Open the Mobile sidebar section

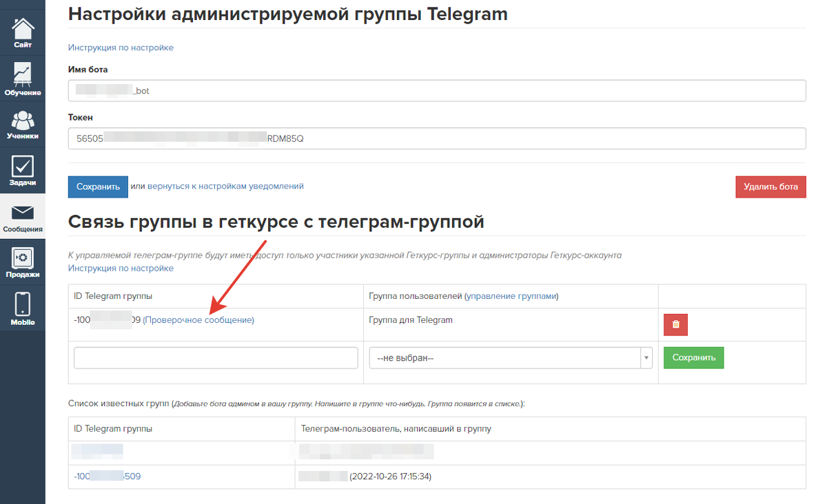[x=23, y=308]
